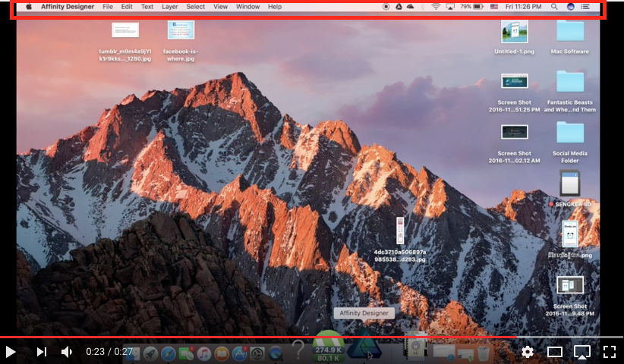Enter fullscreen video mode
Screen dimensions: 624x364
(x=610, y=352)
